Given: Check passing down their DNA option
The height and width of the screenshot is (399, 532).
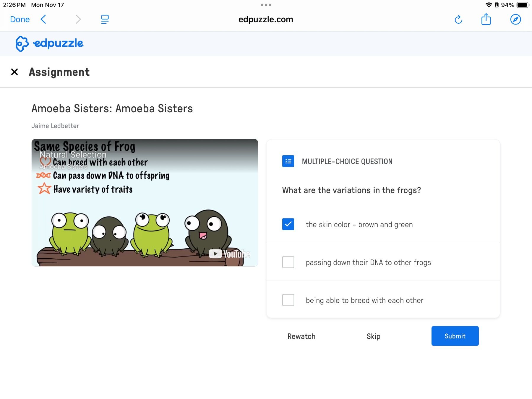Looking at the screenshot, I should click(288, 262).
